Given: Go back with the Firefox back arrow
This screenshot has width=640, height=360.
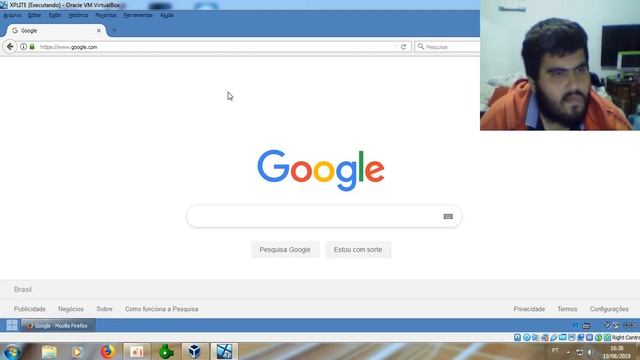Looking at the screenshot, I should [x=10, y=47].
